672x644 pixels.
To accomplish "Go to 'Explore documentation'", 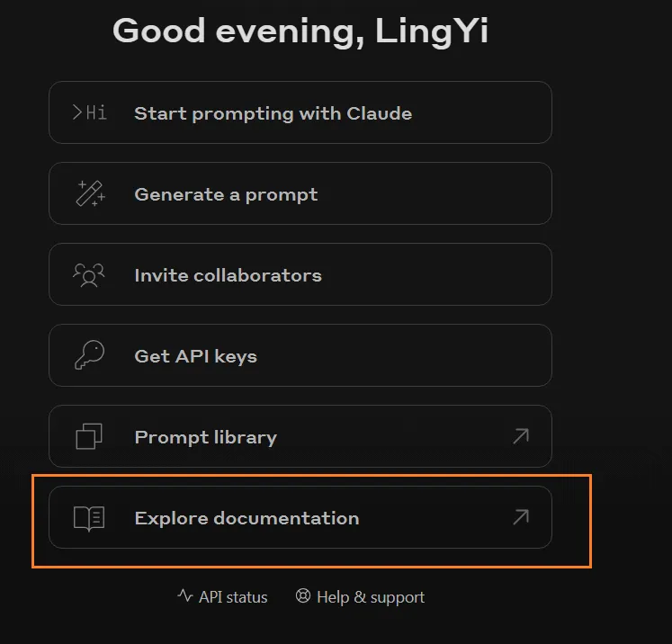I will click(x=246, y=518).
